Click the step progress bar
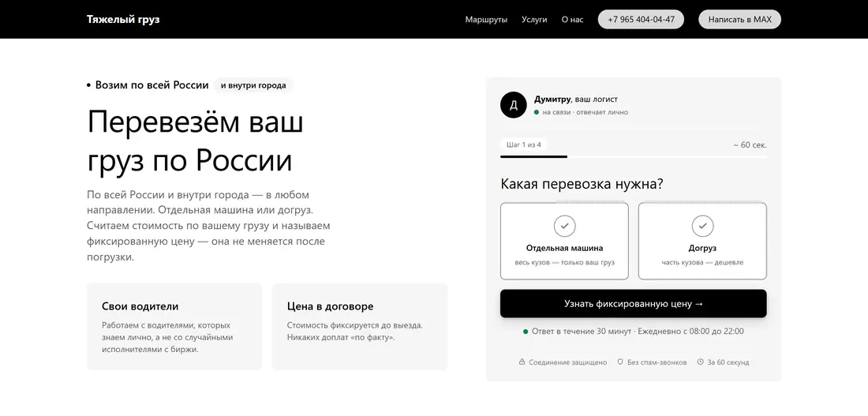This screenshot has height=416, width=868. [634, 157]
